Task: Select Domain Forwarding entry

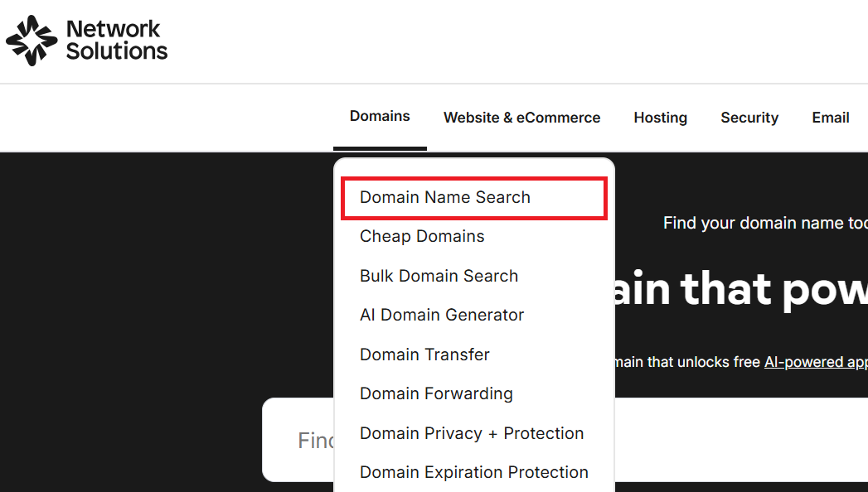Action: point(436,393)
